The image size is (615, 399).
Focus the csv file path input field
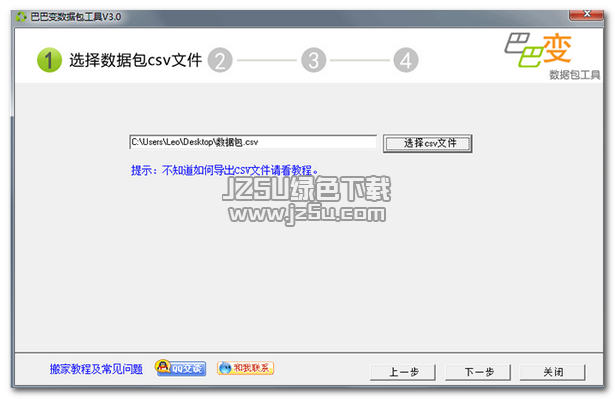click(x=253, y=142)
